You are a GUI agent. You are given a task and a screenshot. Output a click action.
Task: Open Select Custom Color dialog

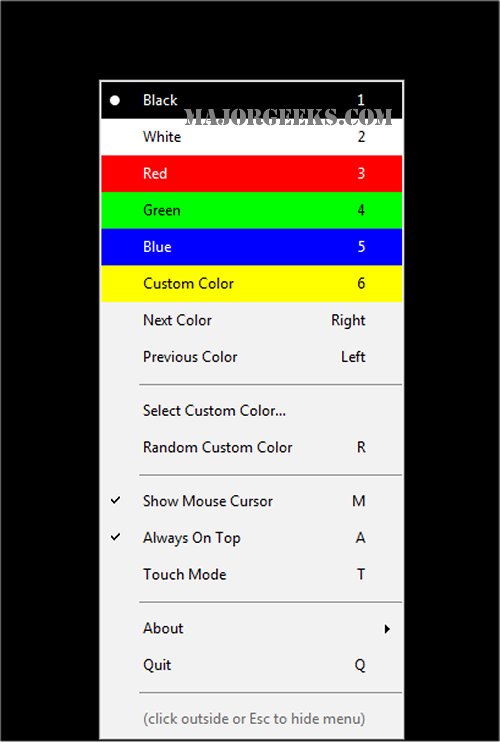click(x=252, y=410)
